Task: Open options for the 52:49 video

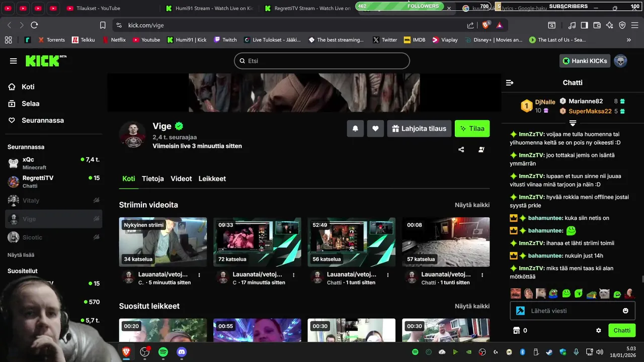Action: tap(388, 275)
